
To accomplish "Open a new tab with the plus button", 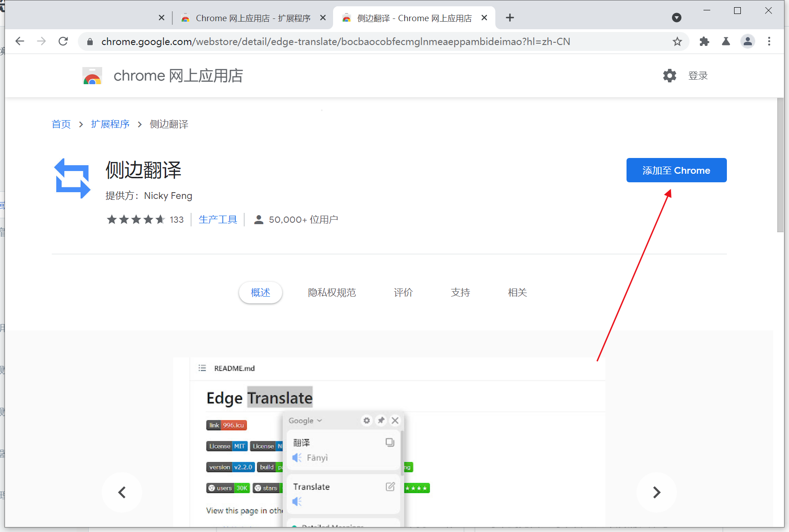I will [509, 18].
